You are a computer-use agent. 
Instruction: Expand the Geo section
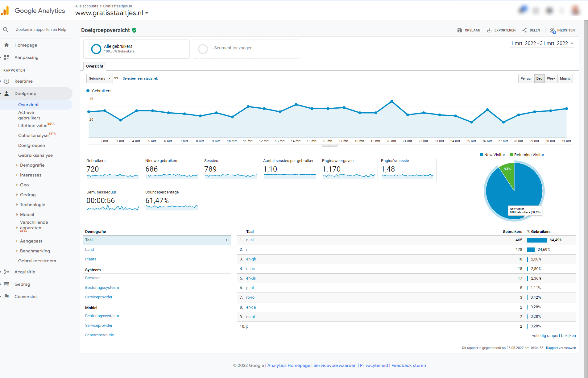pos(17,185)
